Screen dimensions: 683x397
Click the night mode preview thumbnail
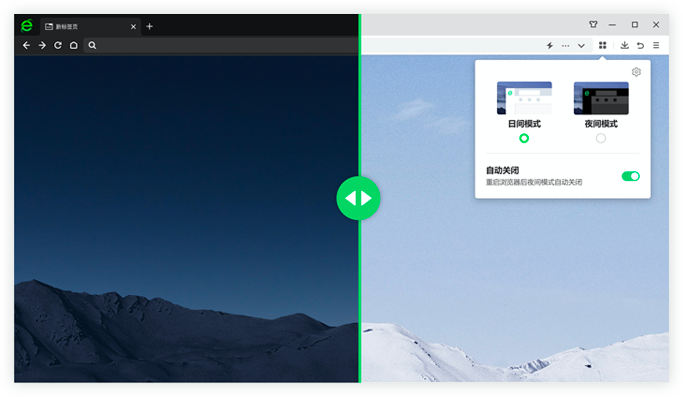(601, 98)
